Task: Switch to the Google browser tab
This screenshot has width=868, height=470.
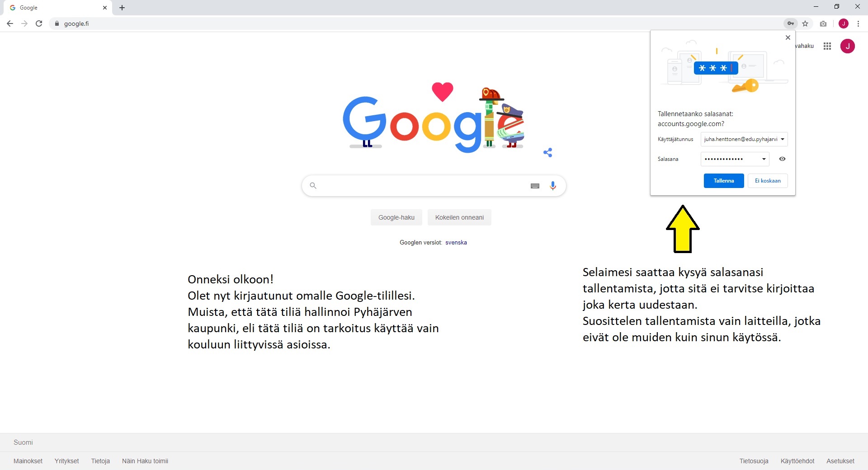Action: tap(54, 8)
